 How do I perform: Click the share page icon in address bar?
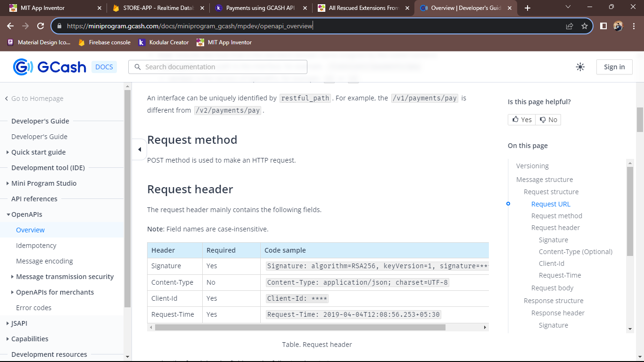pyautogui.click(x=570, y=26)
